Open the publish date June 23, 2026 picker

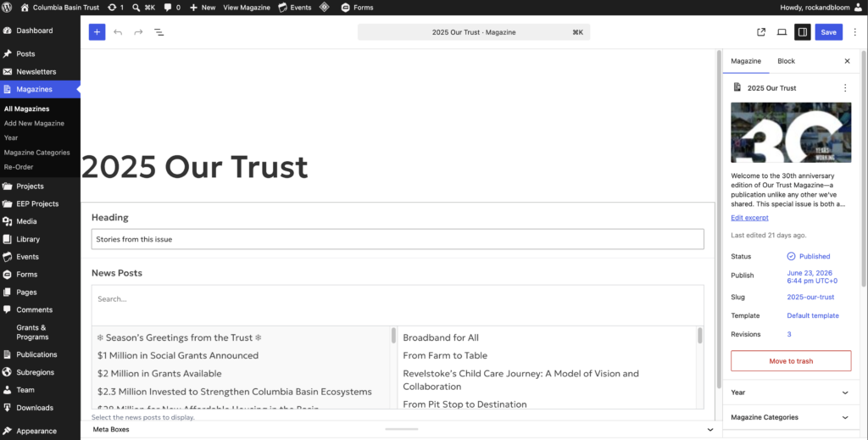tap(812, 276)
